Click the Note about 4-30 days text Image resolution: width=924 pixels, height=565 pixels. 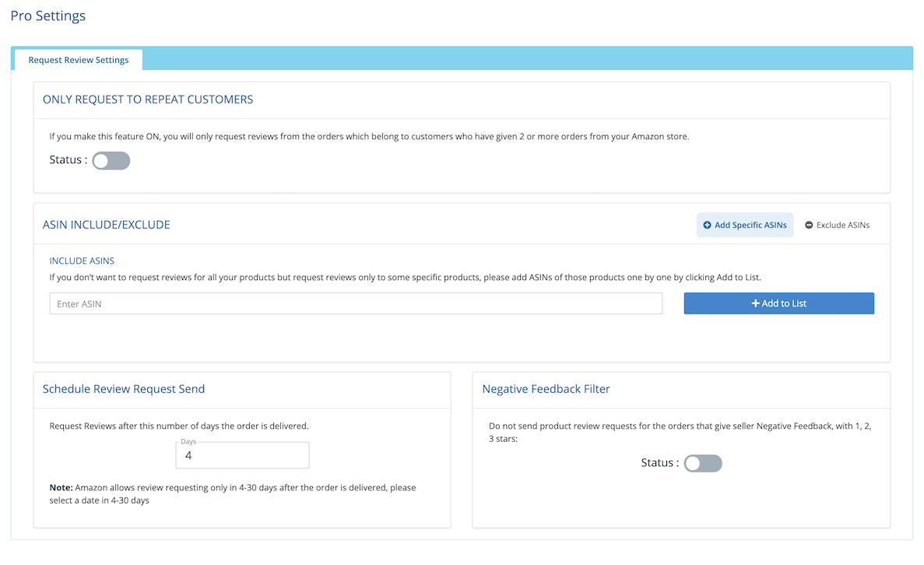[233, 493]
